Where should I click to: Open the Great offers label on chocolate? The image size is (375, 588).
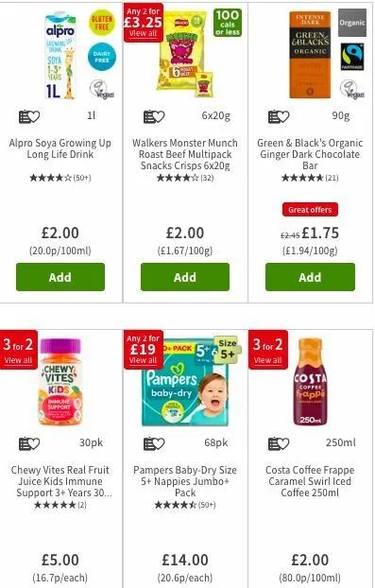point(310,210)
